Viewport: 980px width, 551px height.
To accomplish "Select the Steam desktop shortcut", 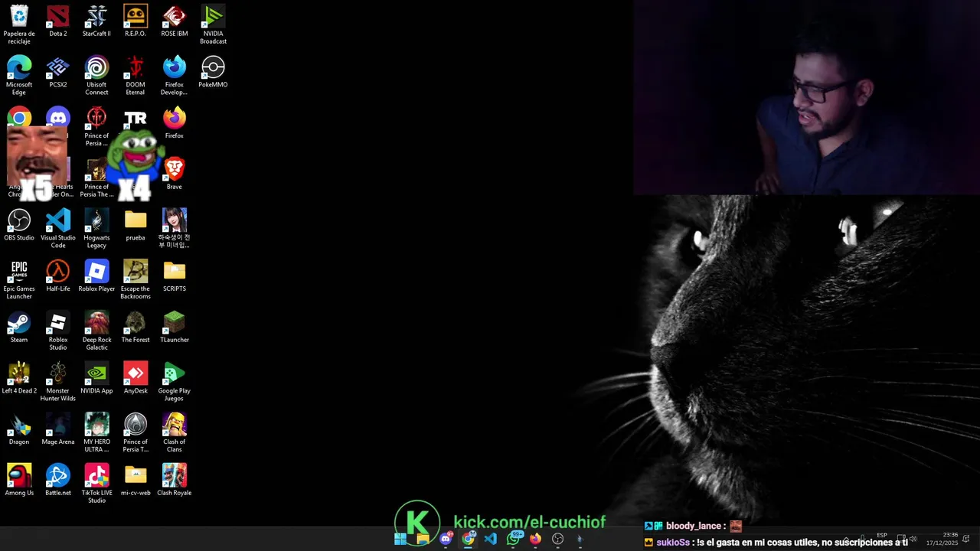I will [x=19, y=327].
